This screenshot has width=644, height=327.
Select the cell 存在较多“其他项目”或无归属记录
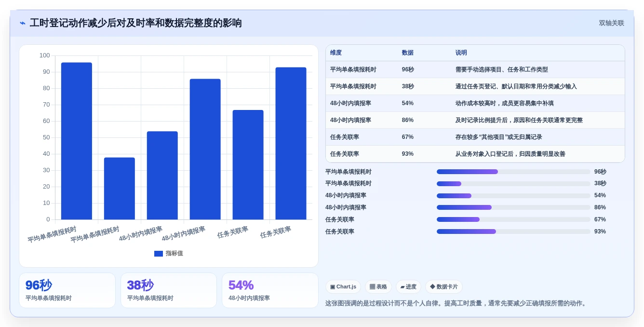click(x=499, y=137)
